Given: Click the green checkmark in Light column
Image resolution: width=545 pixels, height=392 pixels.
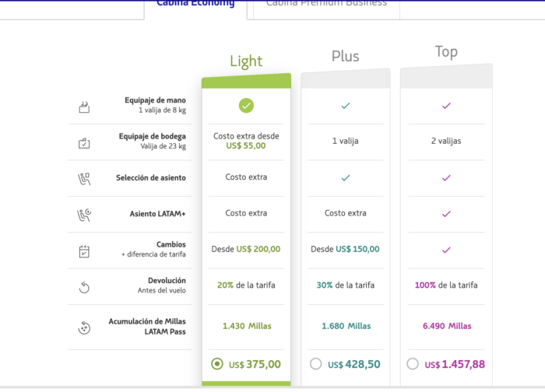Looking at the screenshot, I should 246,106.
